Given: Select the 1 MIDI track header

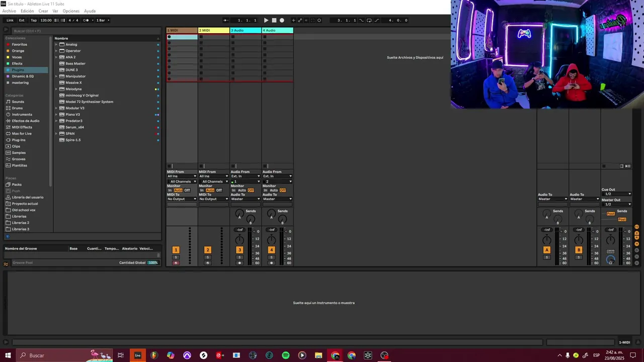Looking at the screenshot, I should pyautogui.click(x=182, y=31).
